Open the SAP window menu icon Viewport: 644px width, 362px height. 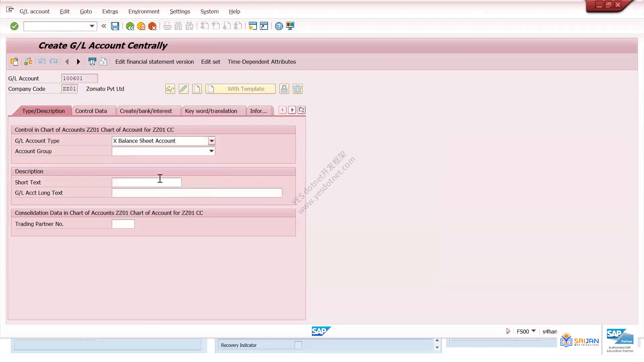[10, 10]
